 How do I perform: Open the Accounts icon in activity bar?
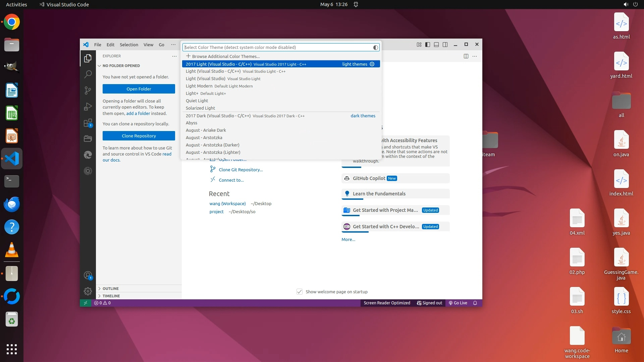click(x=88, y=276)
